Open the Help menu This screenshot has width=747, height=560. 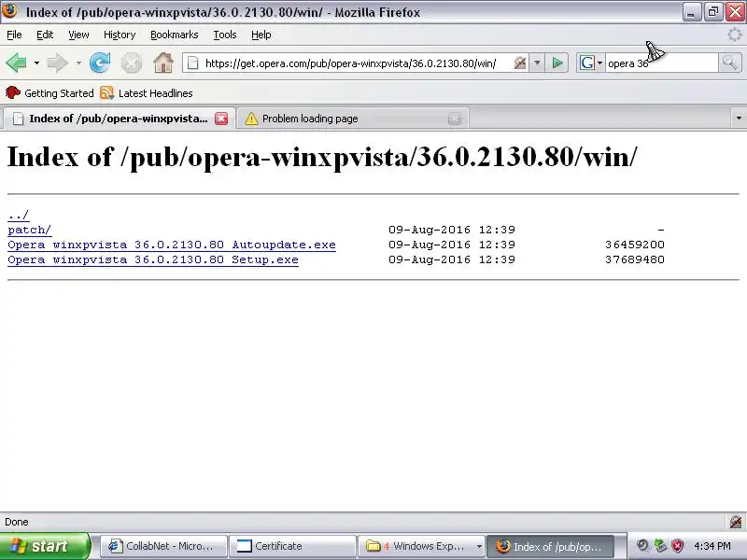(261, 35)
